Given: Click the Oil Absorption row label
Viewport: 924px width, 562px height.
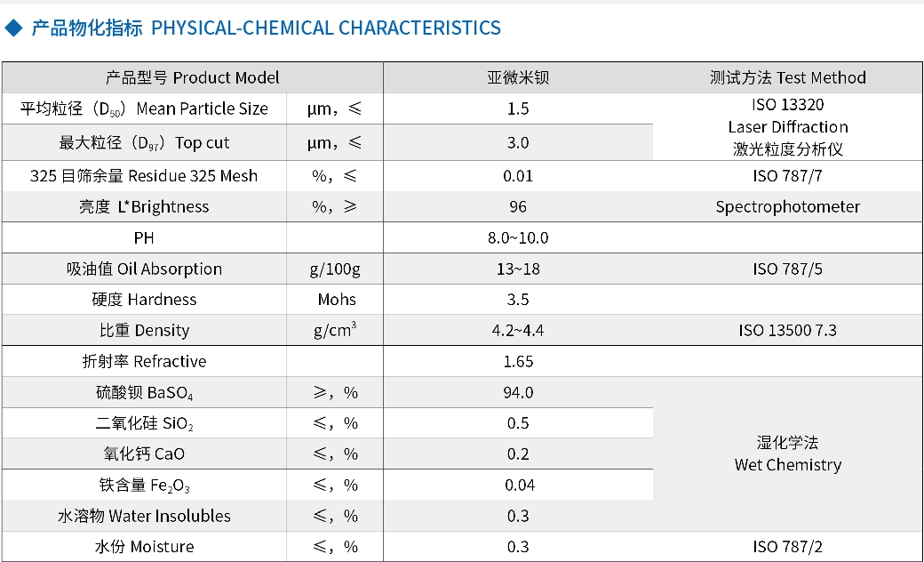Looking at the screenshot, I should click(144, 269).
